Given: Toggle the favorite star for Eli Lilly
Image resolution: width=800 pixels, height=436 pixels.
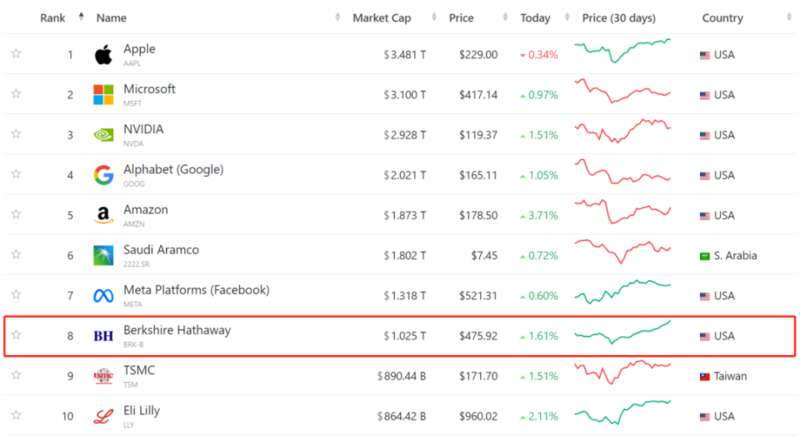Looking at the screenshot, I should click(x=16, y=415).
